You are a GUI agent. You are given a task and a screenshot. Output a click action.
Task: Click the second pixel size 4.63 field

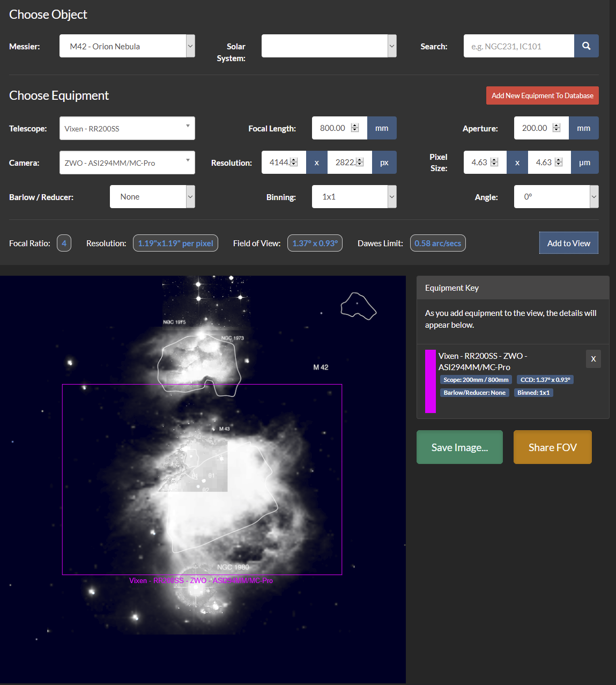point(549,163)
